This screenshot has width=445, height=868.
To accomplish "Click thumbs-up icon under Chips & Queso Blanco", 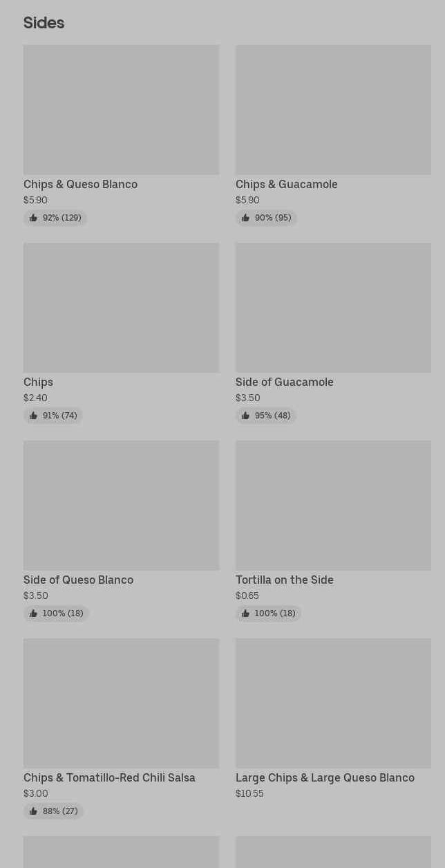I will pyautogui.click(x=33, y=218).
